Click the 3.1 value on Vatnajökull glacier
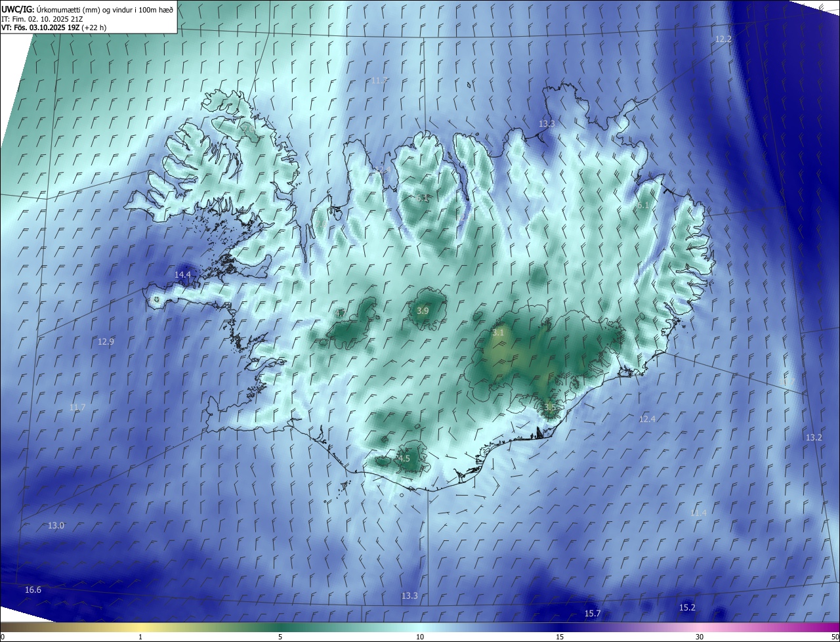Screen dimensions: 840x642 pyautogui.click(x=498, y=333)
